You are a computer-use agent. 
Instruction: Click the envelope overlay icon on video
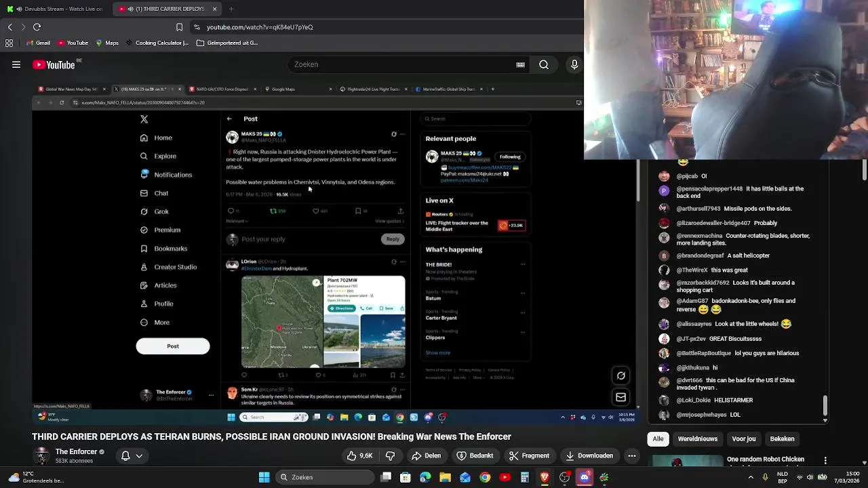point(620,397)
